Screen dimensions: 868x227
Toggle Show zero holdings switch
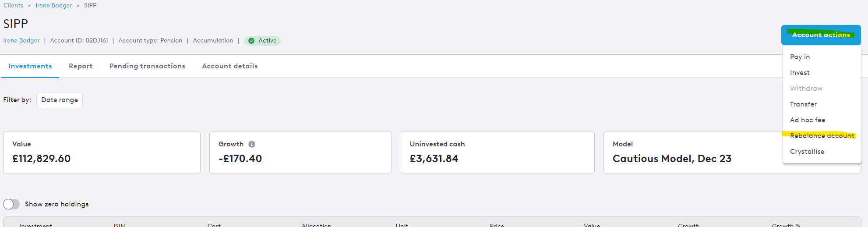[x=11, y=204]
